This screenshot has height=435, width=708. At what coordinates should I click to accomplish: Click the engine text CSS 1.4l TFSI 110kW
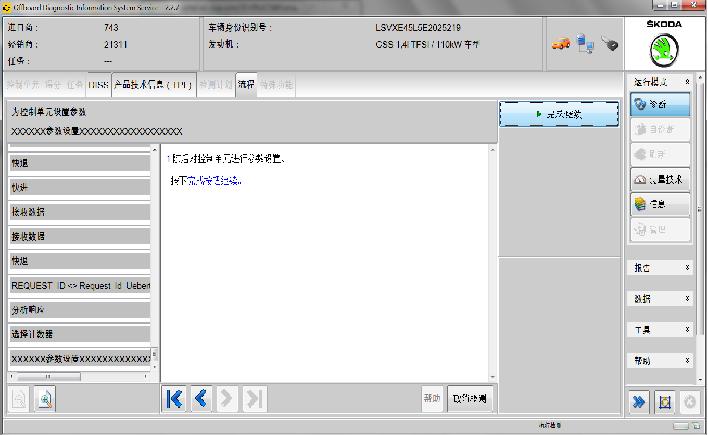click(x=427, y=45)
